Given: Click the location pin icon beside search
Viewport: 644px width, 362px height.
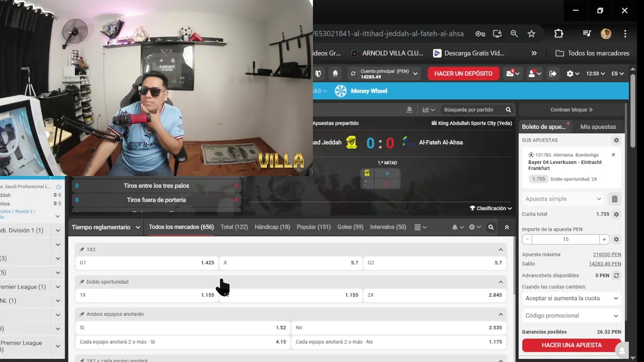Looking at the screenshot, I should click(x=409, y=110).
